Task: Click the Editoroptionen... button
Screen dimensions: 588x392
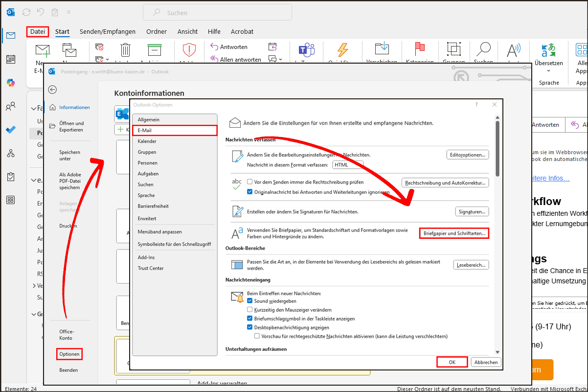Action: pos(468,155)
